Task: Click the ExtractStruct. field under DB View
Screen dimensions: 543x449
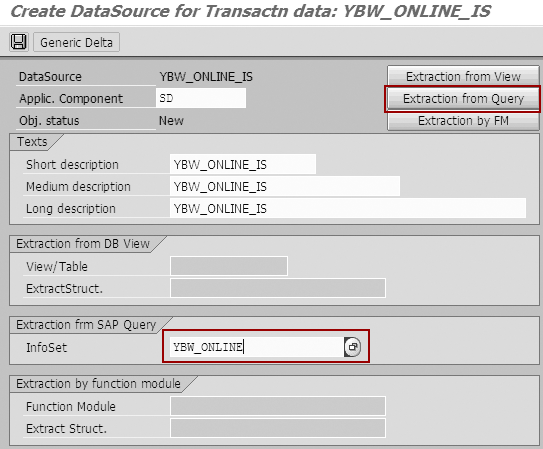Action: pos(278,288)
